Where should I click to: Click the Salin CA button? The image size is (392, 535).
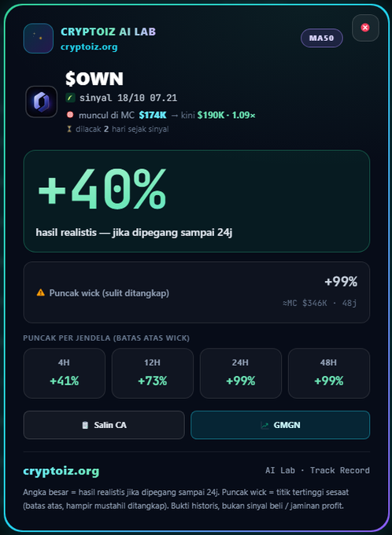pos(104,425)
